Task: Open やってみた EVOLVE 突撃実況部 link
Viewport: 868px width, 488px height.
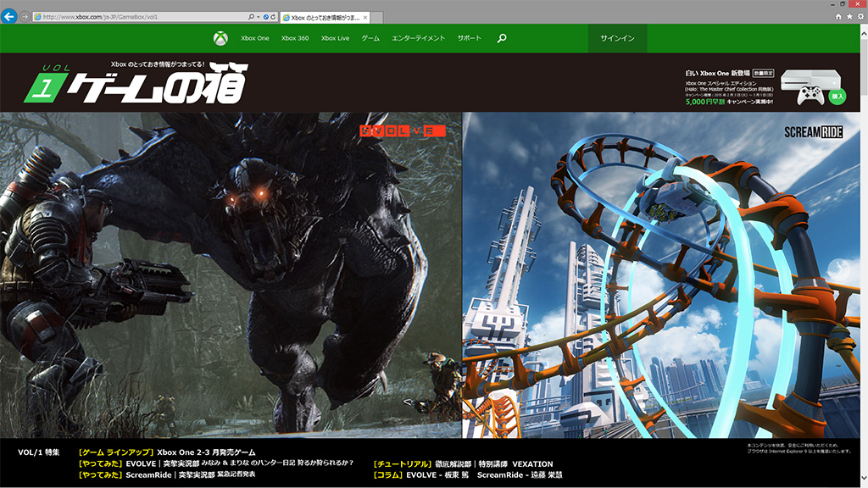Action: 216,463
